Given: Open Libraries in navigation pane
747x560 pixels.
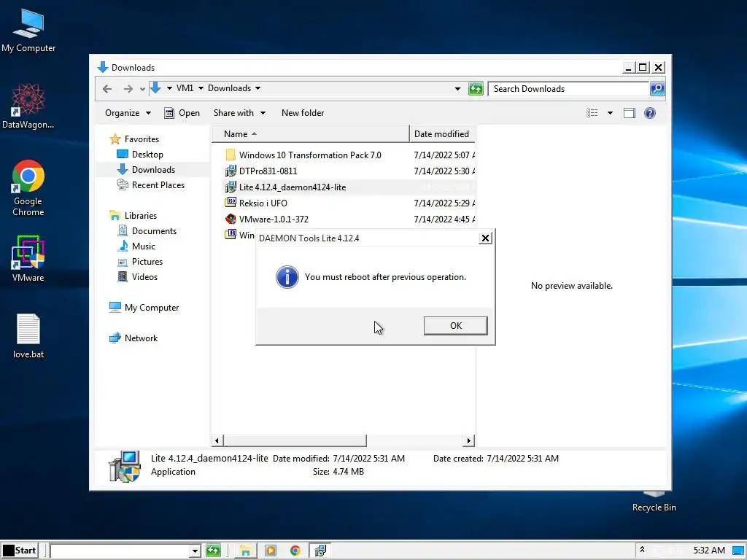Looking at the screenshot, I should 141,215.
